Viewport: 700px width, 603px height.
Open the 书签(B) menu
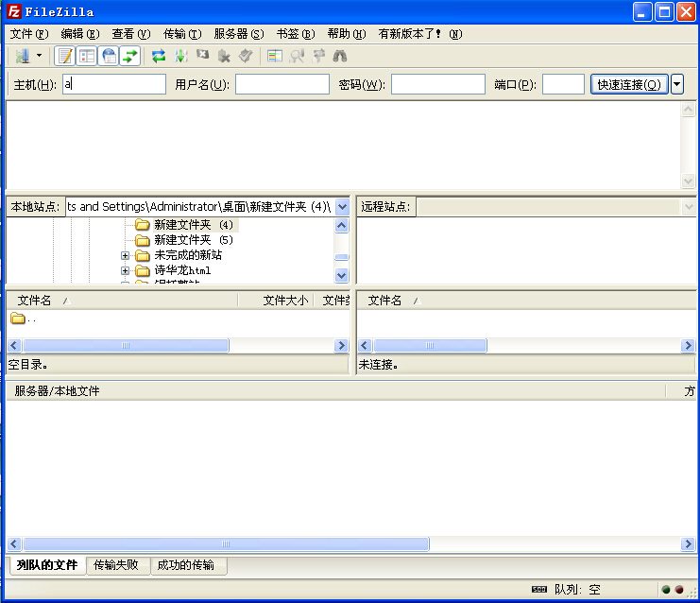click(296, 34)
